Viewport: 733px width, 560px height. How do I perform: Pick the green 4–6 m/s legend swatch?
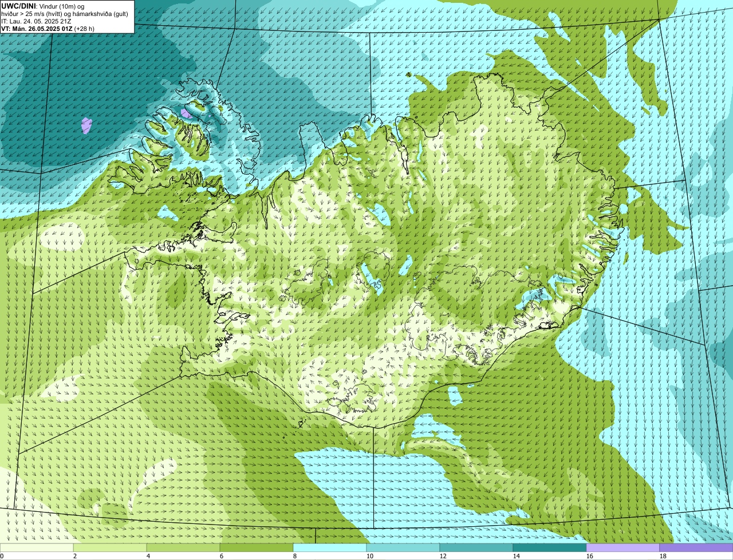pyautogui.click(x=183, y=547)
